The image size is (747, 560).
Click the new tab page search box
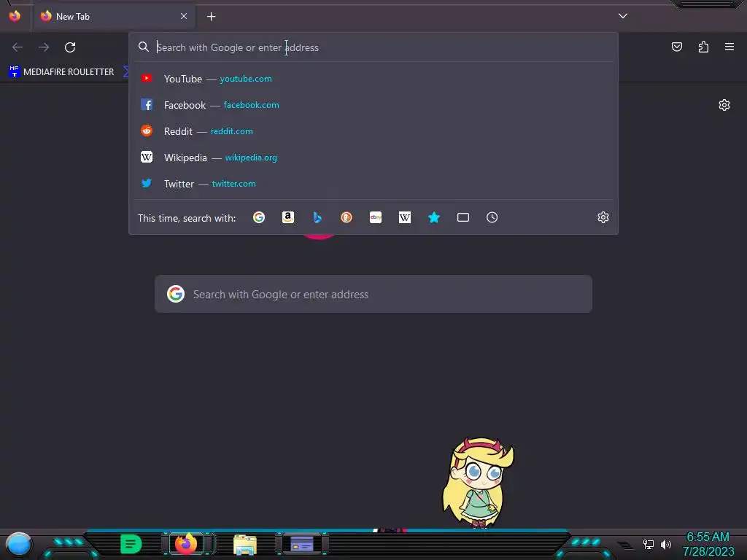(373, 294)
